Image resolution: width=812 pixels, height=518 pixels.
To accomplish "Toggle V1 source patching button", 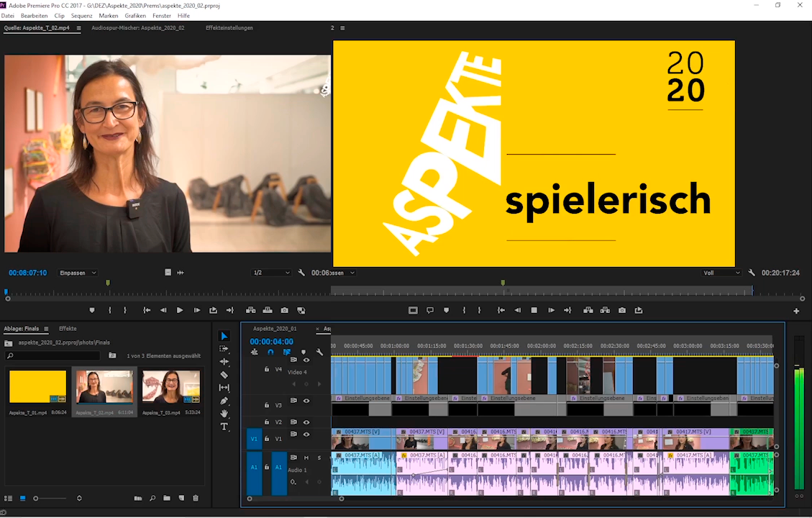I will [x=254, y=439].
